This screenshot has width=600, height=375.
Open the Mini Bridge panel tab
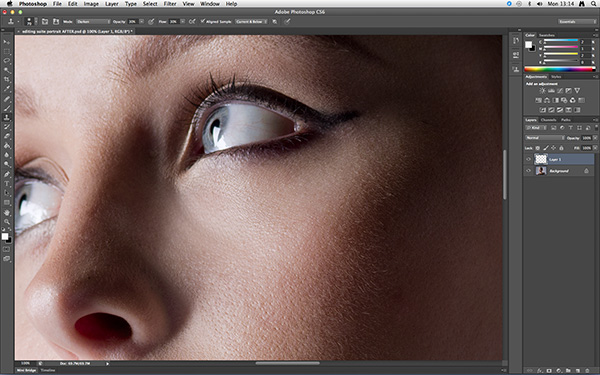click(x=27, y=370)
